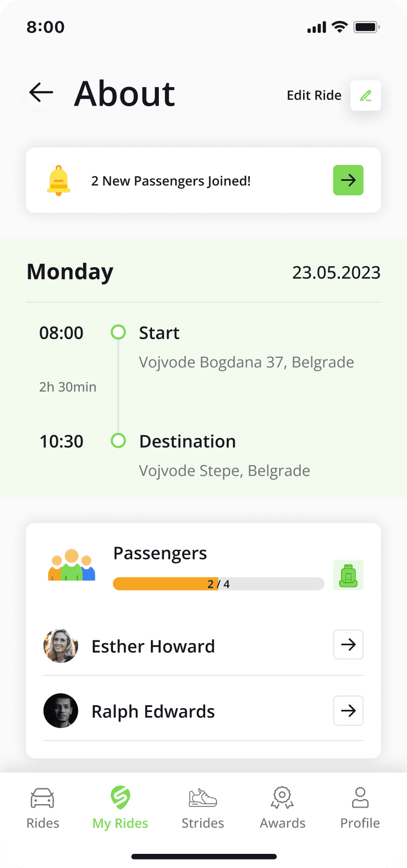Go to the Awards tab
Image resolution: width=407 pixels, height=868 pixels.
(283, 809)
